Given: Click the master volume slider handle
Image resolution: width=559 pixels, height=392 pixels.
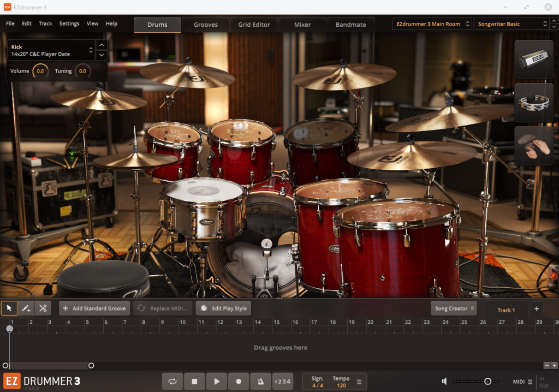Looking at the screenshot, I should click(487, 382).
